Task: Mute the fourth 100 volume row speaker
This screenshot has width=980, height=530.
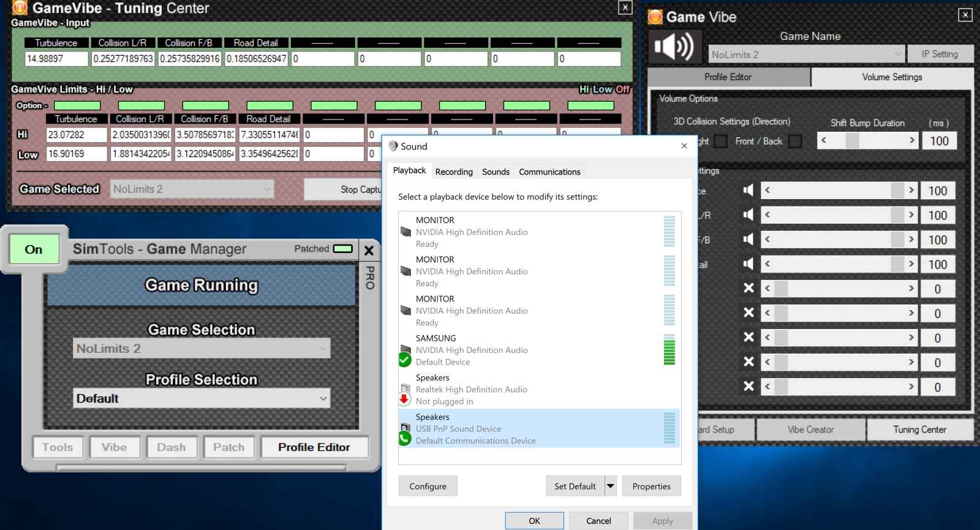Action: coord(748,264)
